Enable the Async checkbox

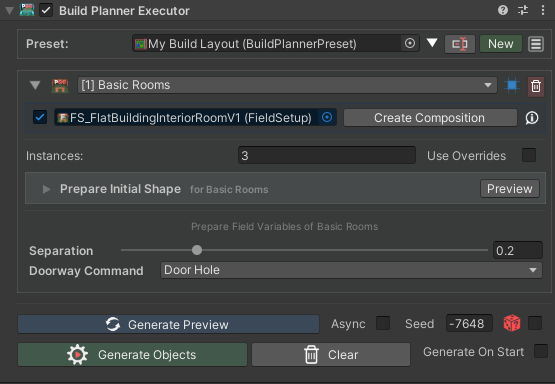coord(383,323)
